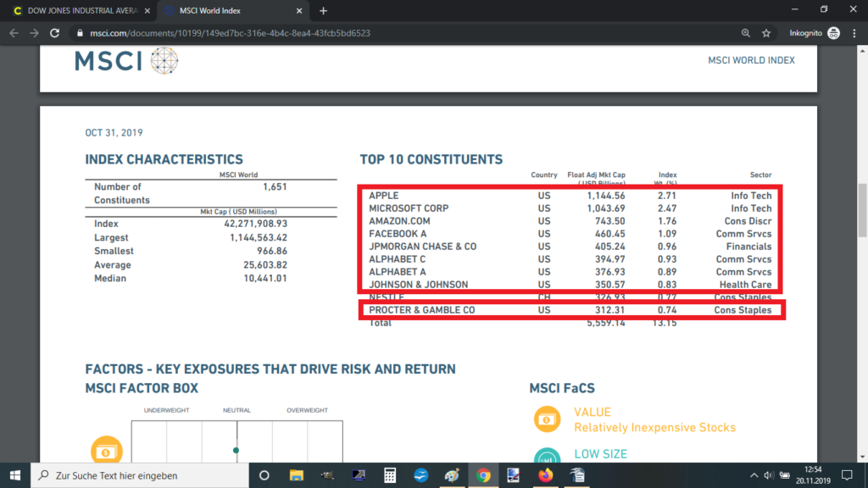Open the zoom magnifier in the address bar
Screen dimensions: 868x488
coord(746,33)
